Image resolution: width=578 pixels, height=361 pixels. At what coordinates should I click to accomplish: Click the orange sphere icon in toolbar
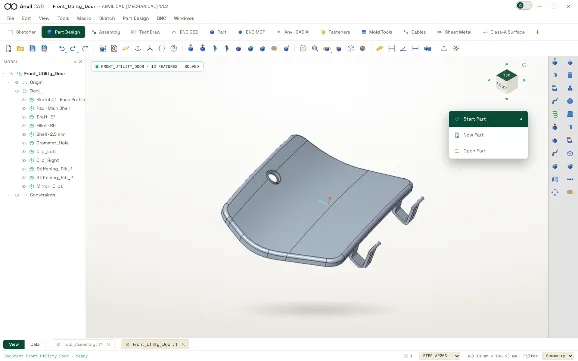tap(274, 48)
